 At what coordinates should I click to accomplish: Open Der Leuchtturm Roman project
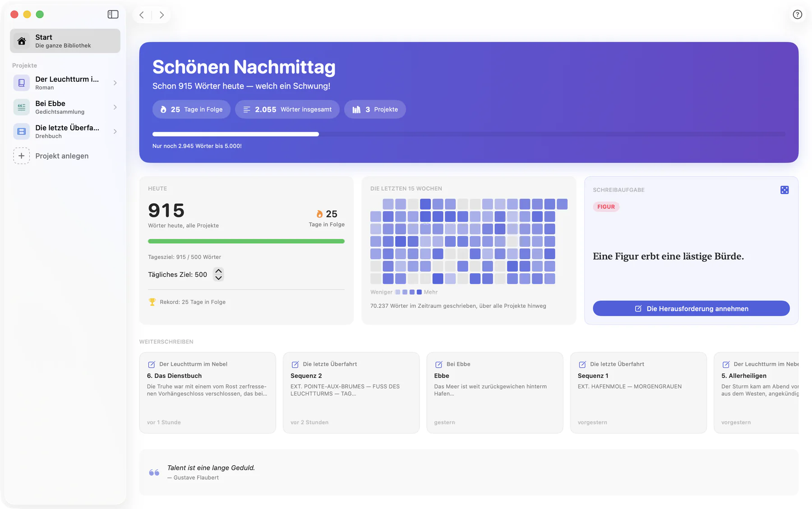(x=65, y=83)
